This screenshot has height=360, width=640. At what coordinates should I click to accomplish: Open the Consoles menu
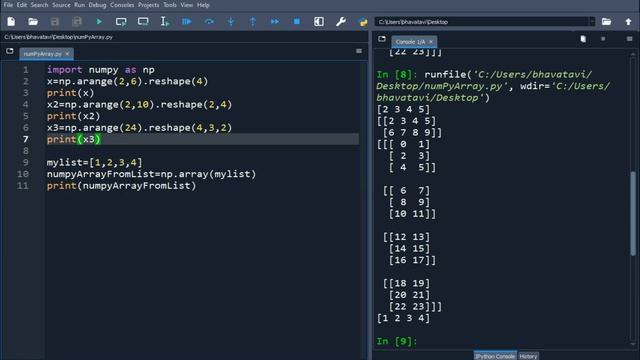point(122,5)
